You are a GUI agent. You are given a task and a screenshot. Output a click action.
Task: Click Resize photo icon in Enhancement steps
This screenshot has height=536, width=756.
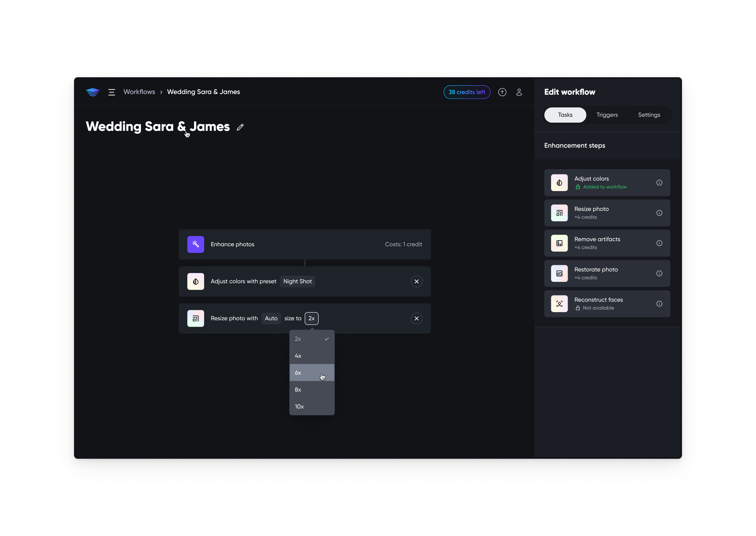coord(559,213)
